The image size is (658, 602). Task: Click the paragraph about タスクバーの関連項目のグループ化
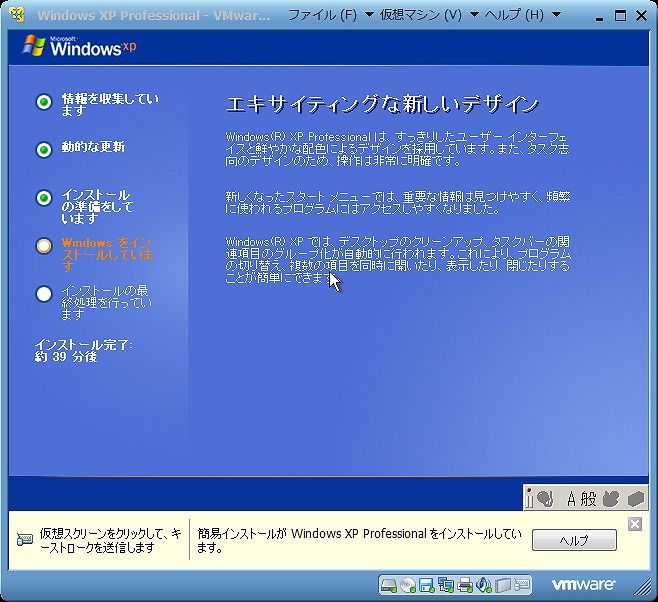398,260
